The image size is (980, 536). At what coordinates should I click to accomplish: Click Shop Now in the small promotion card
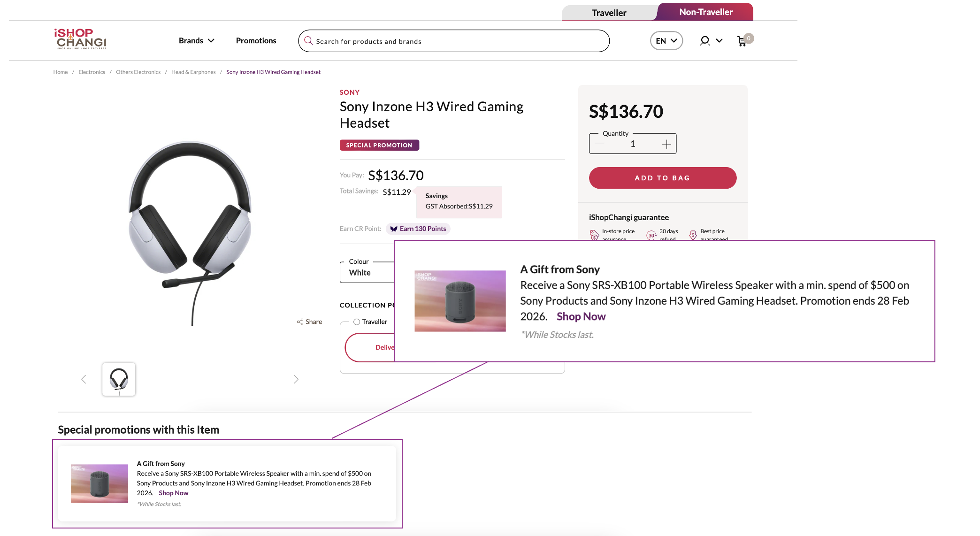pyautogui.click(x=173, y=493)
